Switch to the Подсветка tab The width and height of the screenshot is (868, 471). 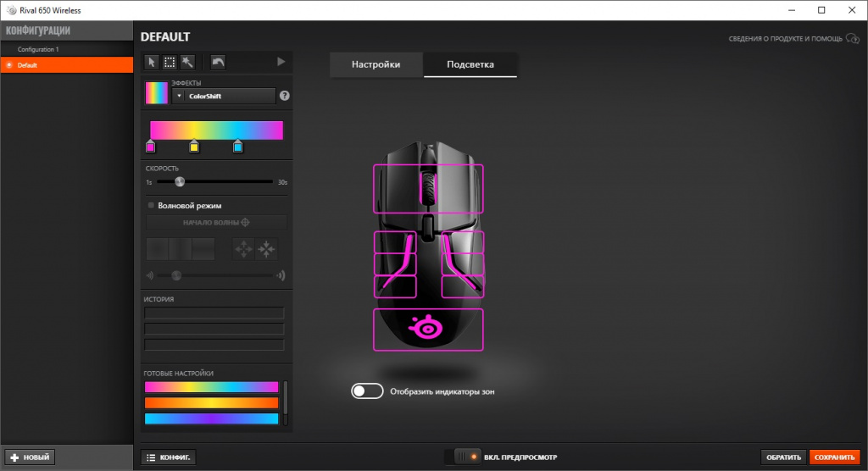pos(470,64)
